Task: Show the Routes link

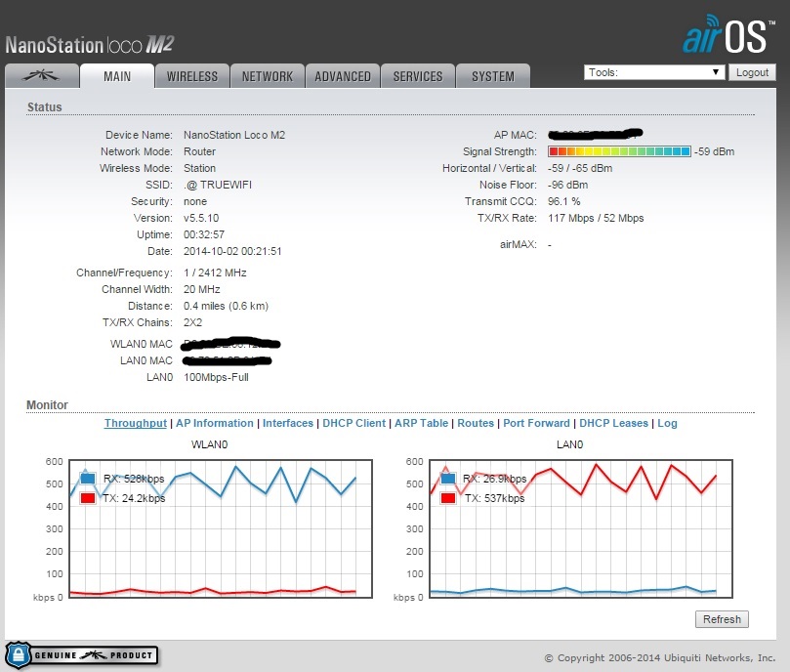Action: [x=476, y=423]
